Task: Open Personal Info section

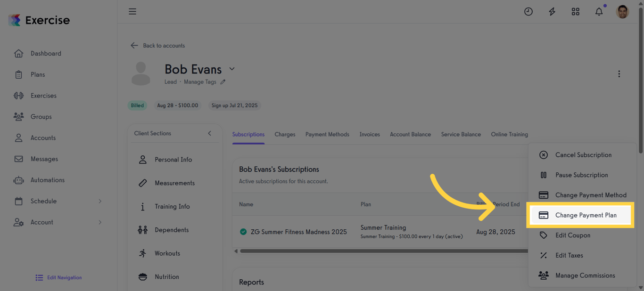Action: pos(173,160)
